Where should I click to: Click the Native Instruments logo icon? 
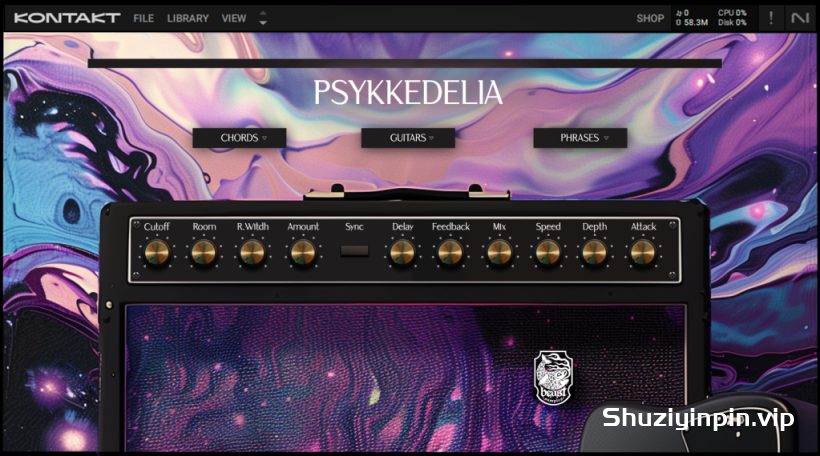pos(800,18)
